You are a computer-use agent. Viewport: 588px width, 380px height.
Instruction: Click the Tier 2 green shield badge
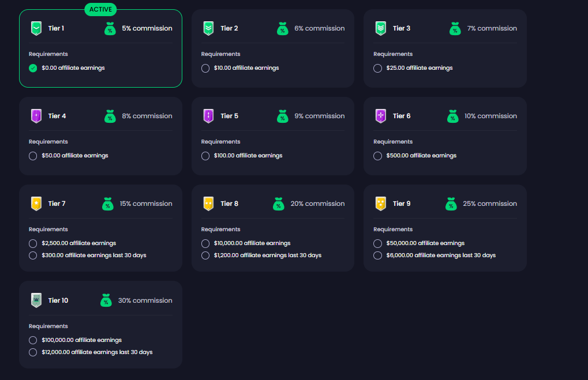tap(208, 28)
